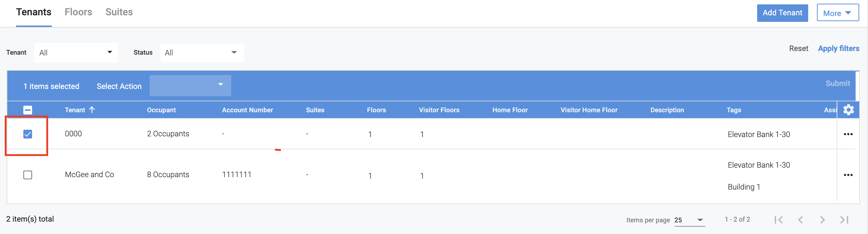Click the Apply filters link
This screenshot has height=234, width=868.
point(838,48)
